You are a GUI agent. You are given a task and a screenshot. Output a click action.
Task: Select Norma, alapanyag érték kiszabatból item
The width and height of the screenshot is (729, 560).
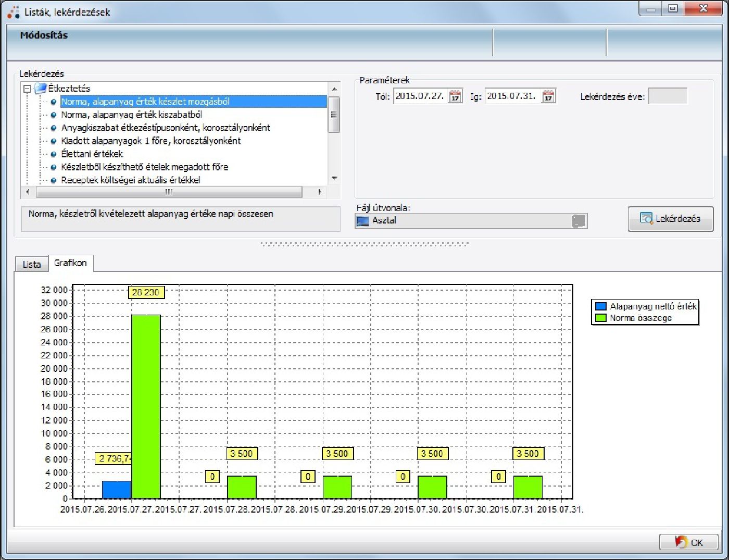click(131, 115)
